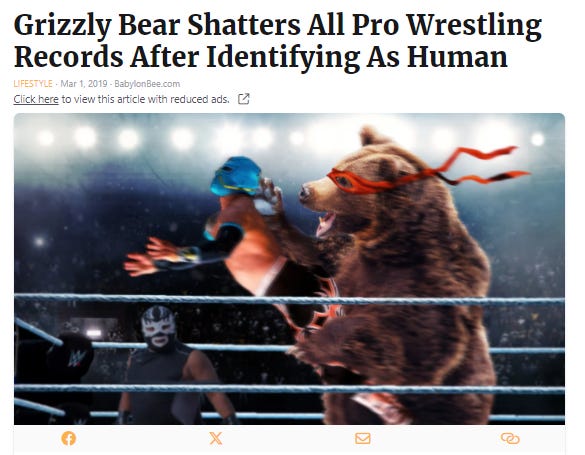
Task: Share article on X
Action: pos(216,438)
